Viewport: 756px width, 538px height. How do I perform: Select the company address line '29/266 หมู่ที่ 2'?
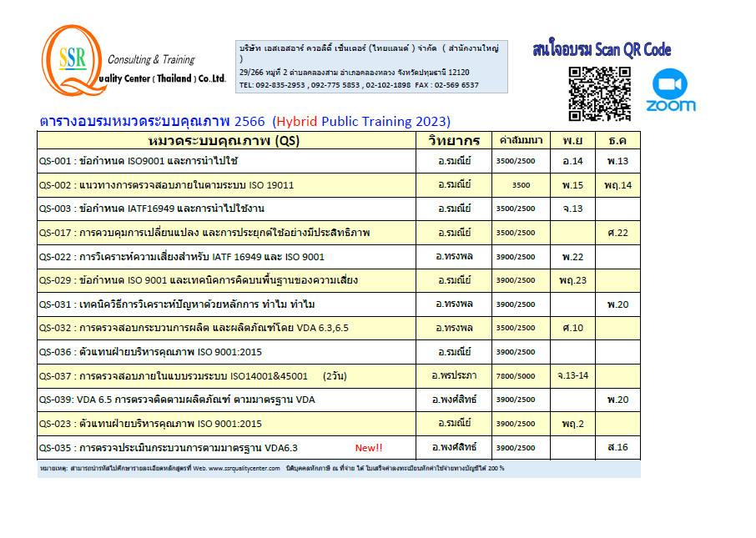coord(355,73)
